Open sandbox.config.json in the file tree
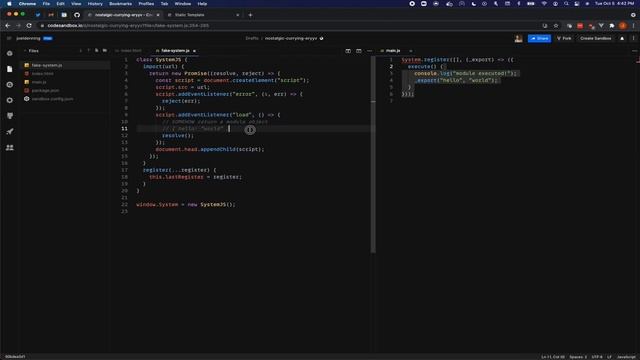 (x=65, y=99)
